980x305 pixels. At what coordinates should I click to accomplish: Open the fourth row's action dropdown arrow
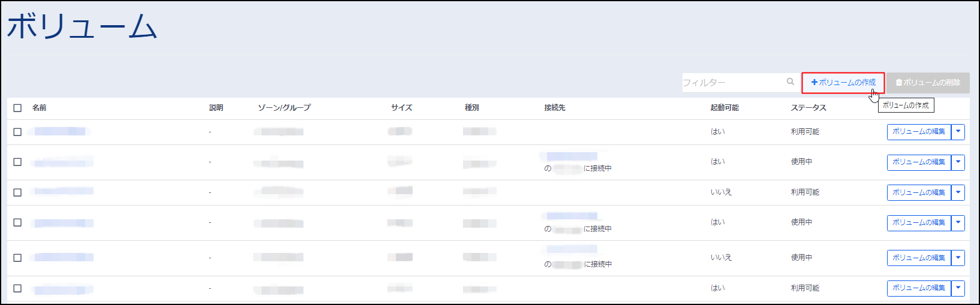tap(958, 222)
